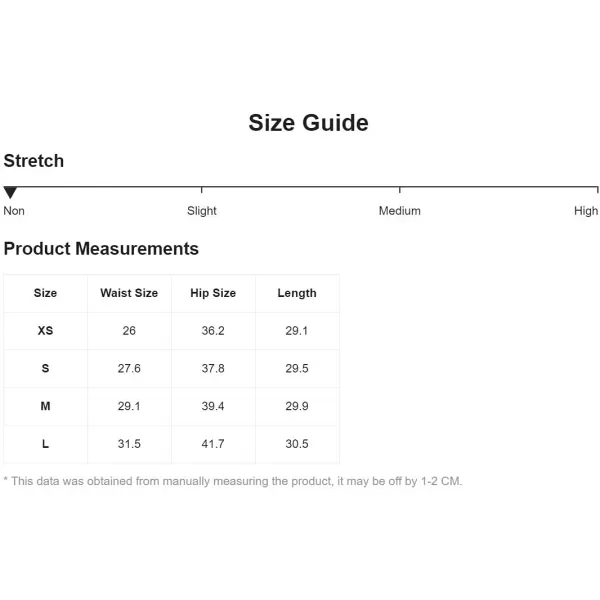Image resolution: width=600 pixels, height=600 pixels.
Task: Click the Length column header
Action: (x=297, y=293)
